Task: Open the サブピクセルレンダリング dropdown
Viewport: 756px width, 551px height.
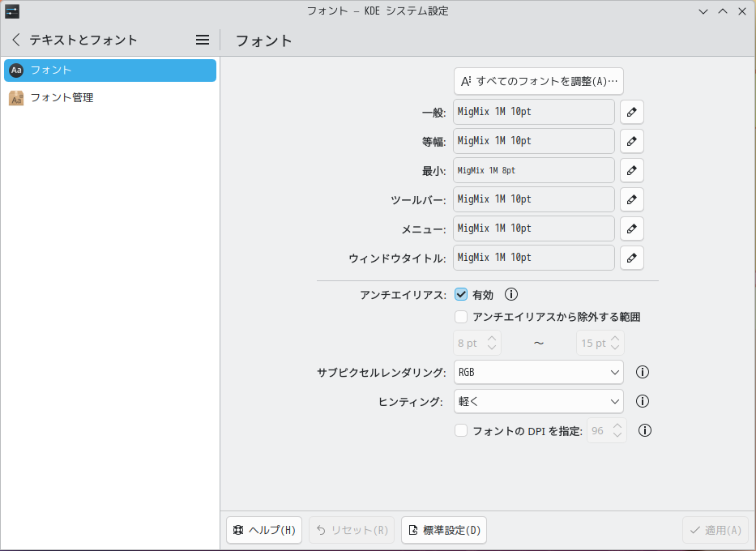Action: pos(538,372)
